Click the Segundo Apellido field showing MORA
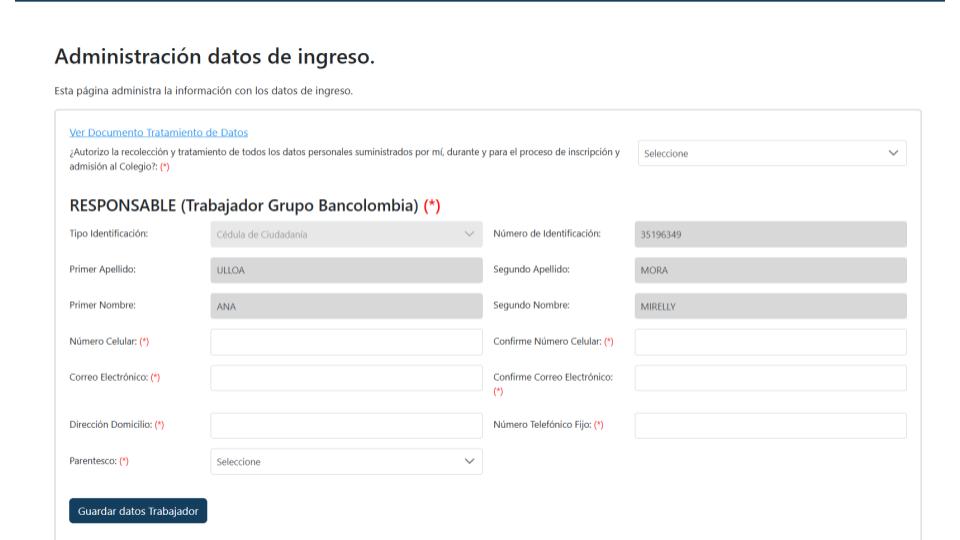 click(x=770, y=270)
